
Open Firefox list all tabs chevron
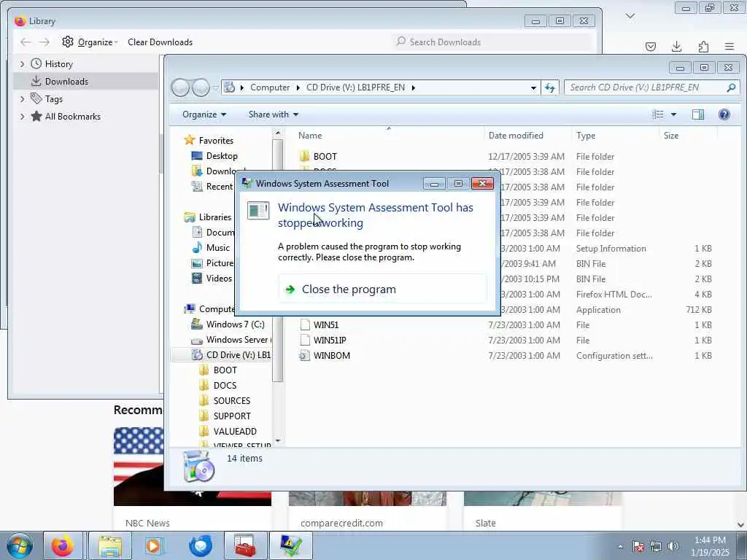pos(630,16)
